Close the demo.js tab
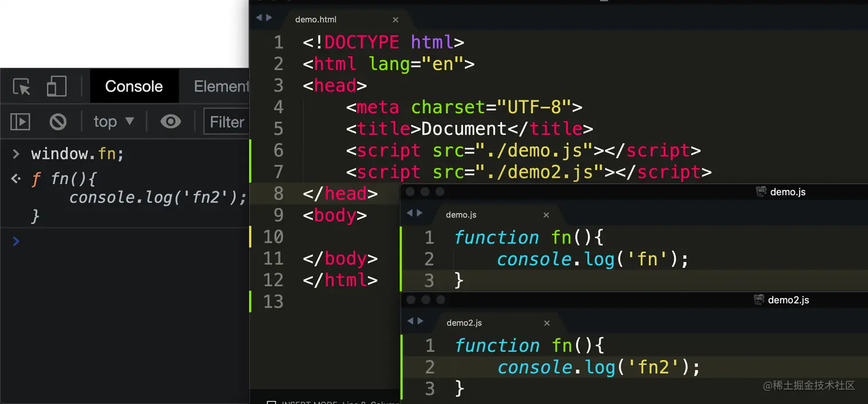The image size is (868, 404). 546,215
